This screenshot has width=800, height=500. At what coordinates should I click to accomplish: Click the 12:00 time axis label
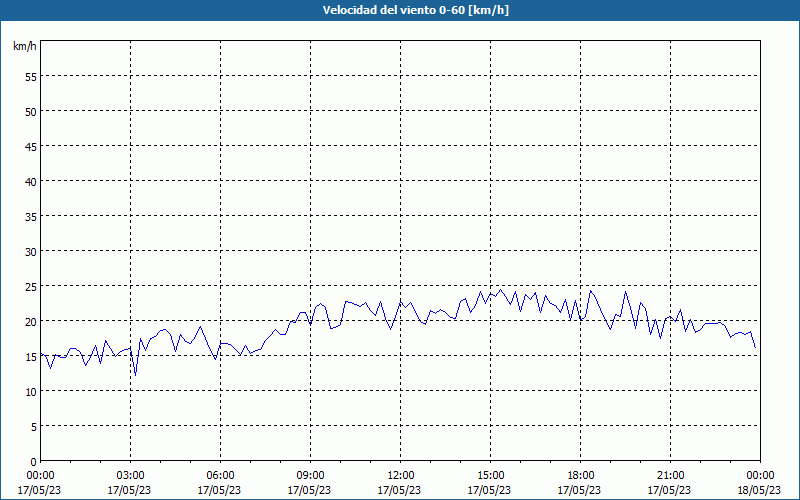[401, 476]
